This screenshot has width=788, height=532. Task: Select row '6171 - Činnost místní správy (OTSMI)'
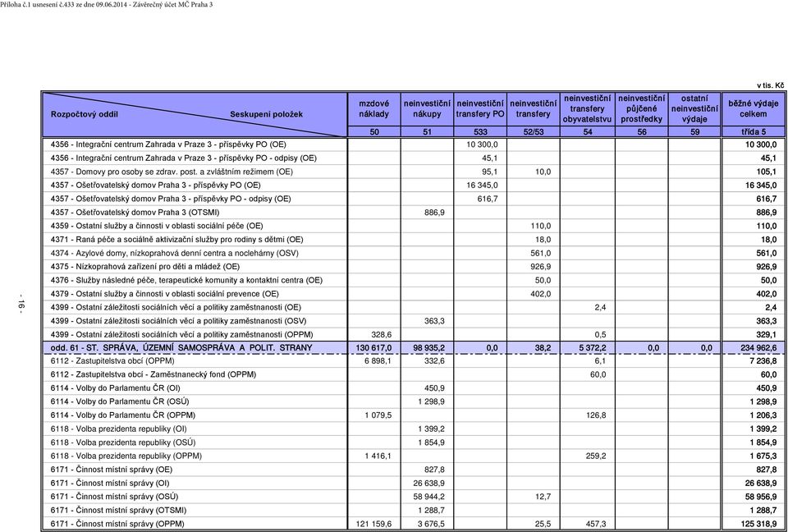pos(413,511)
